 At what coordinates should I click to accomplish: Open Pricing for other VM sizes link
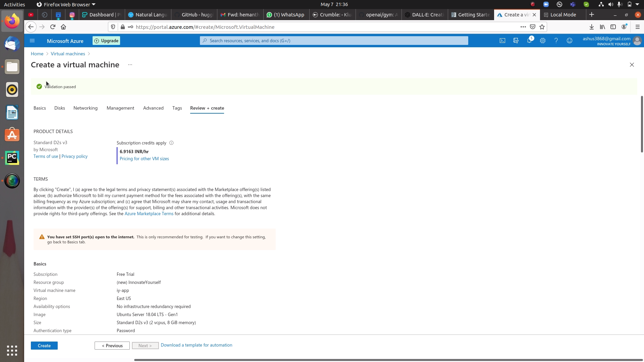coord(144,159)
